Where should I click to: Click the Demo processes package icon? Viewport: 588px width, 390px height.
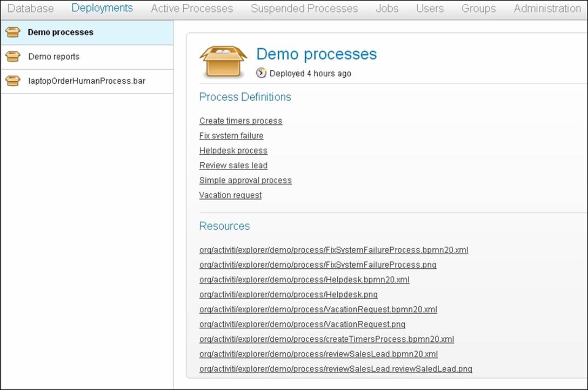12,32
